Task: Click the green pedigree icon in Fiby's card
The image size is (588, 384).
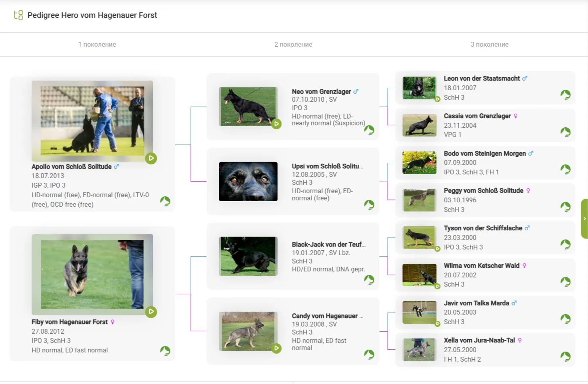Action: click(x=165, y=351)
